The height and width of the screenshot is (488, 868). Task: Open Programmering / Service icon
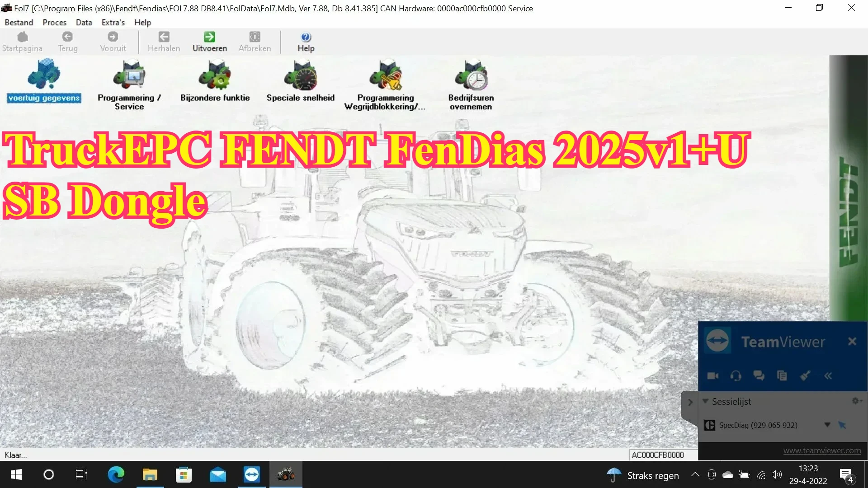129,75
